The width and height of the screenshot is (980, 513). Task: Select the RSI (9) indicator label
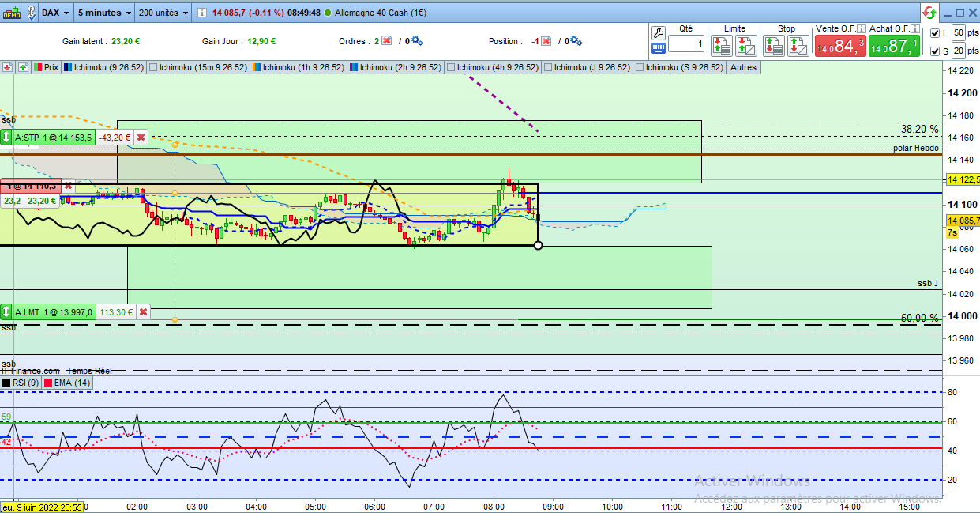point(21,383)
